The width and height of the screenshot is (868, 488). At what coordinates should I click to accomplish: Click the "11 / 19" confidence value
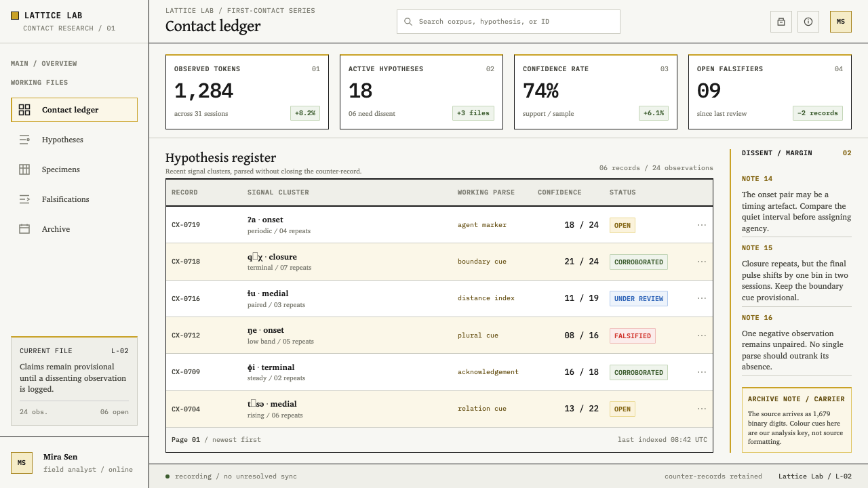tap(582, 298)
